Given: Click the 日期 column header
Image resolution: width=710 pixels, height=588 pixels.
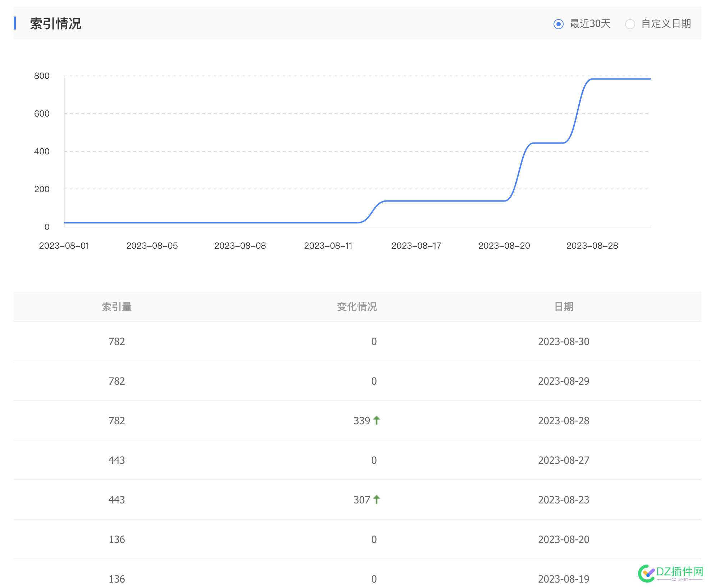Looking at the screenshot, I should pos(564,307).
